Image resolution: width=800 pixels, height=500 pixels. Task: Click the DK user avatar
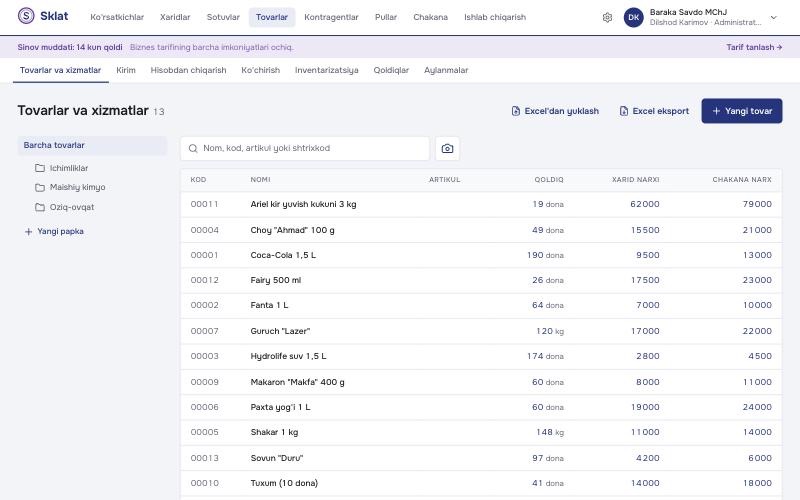pos(634,17)
